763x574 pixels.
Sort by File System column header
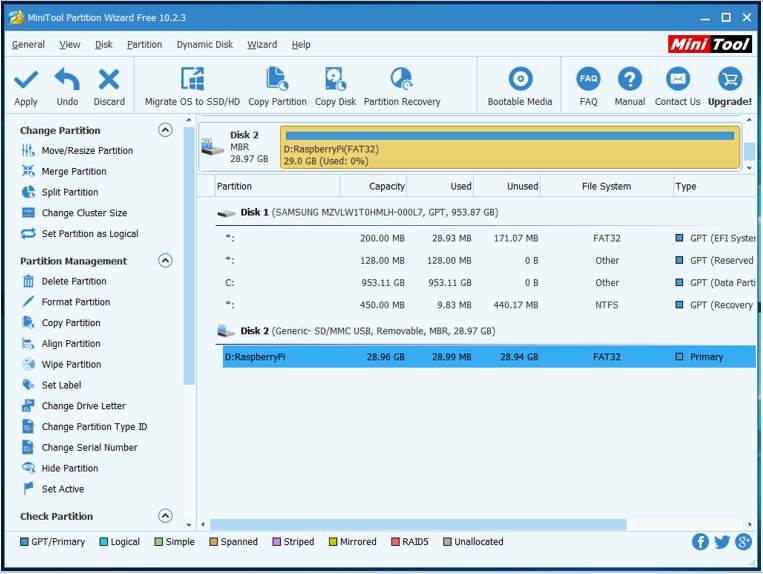tap(607, 186)
